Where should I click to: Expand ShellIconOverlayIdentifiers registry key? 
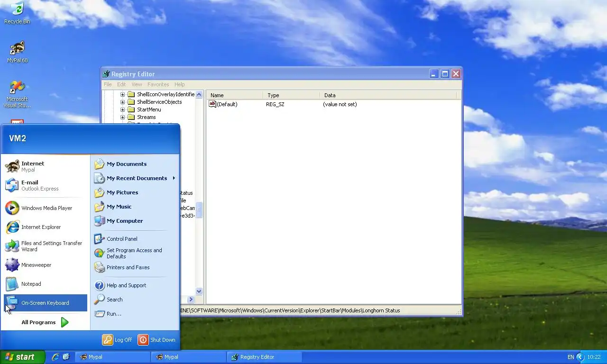122,94
